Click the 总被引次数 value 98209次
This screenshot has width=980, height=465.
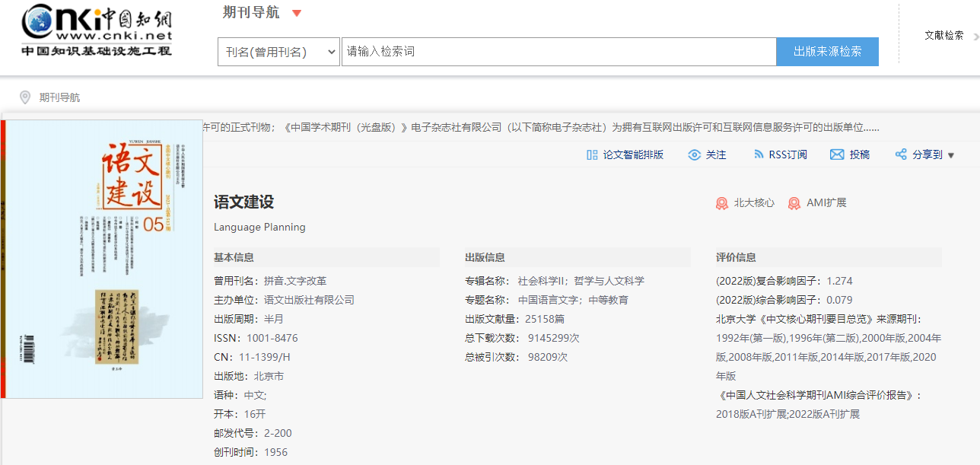tap(548, 357)
